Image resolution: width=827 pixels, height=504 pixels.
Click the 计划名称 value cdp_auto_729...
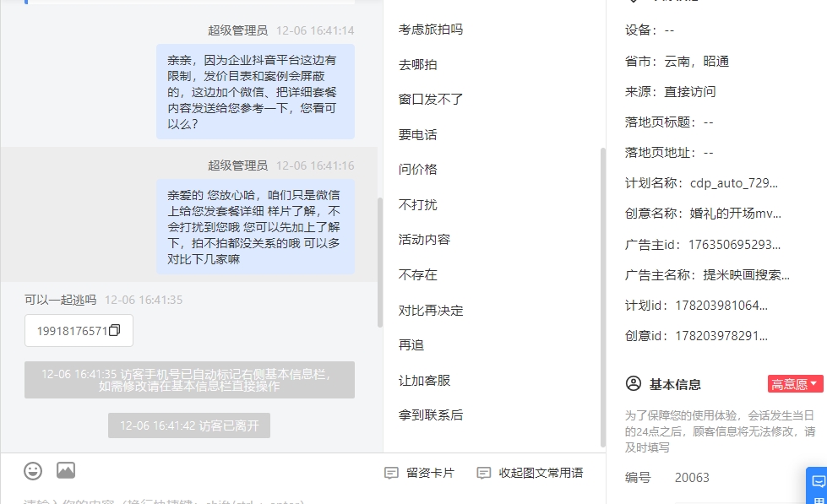tap(733, 183)
